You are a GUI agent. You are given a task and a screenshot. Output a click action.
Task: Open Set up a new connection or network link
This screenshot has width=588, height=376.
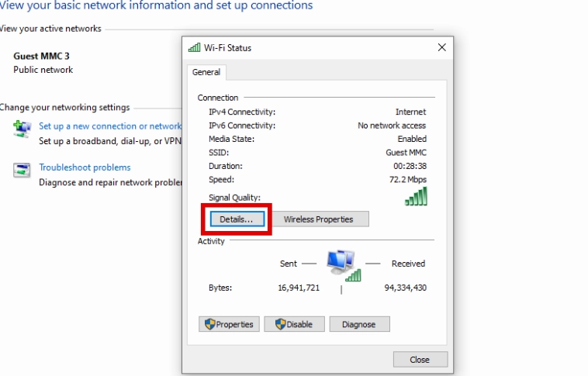[110, 126]
